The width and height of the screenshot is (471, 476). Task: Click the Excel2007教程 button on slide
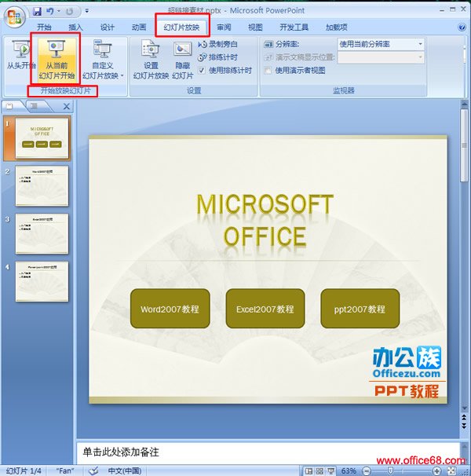click(x=265, y=309)
